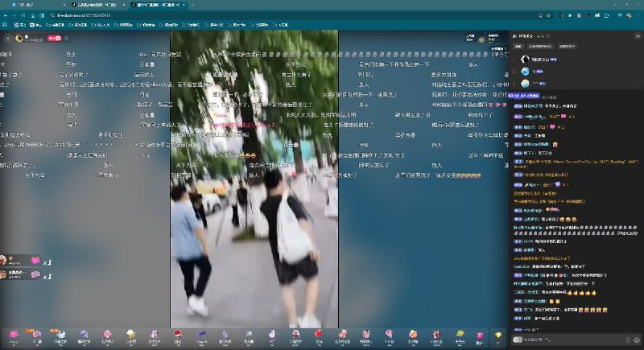Bookmark this page with star icon

[x=548, y=15]
